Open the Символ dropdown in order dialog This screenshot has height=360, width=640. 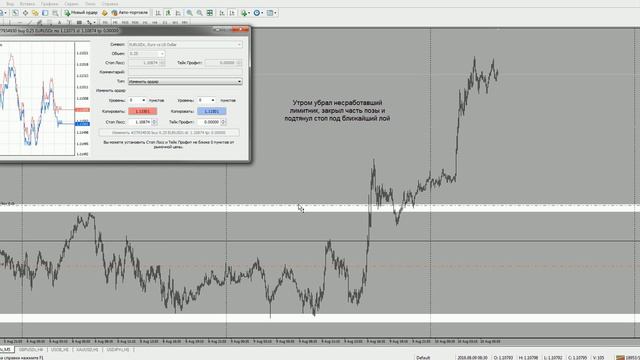(x=239, y=44)
